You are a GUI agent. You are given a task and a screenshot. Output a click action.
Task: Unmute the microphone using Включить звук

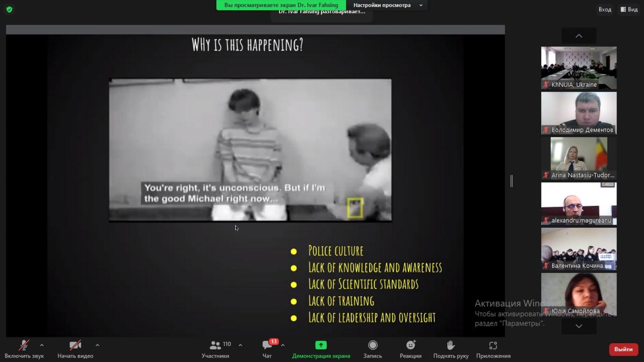24,349
